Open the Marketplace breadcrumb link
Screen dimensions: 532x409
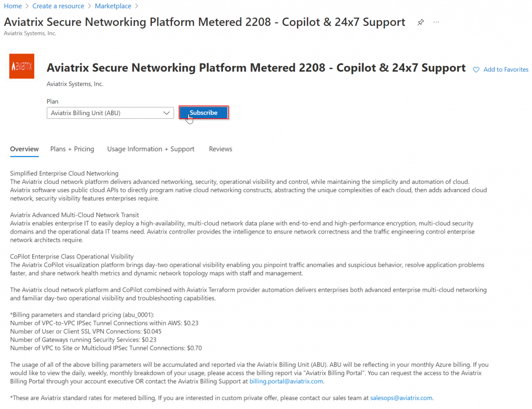click(113, 6)
